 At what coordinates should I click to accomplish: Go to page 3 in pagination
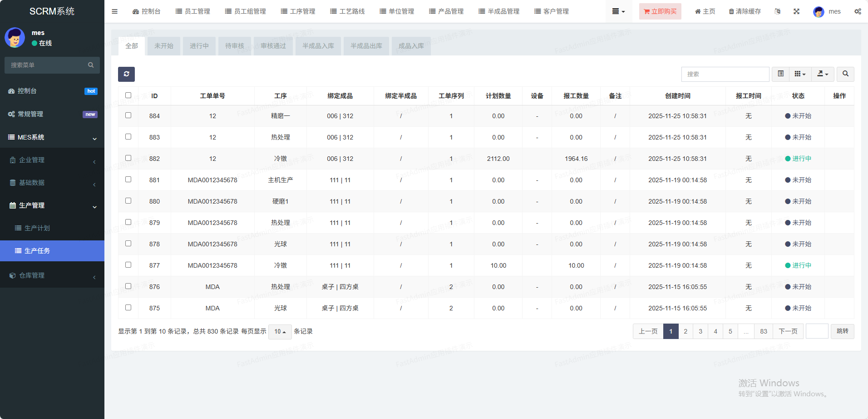click(700, 331)
